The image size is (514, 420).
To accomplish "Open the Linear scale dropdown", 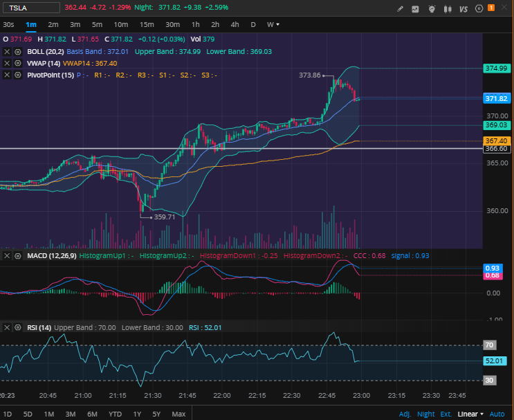I will (470, 414).
